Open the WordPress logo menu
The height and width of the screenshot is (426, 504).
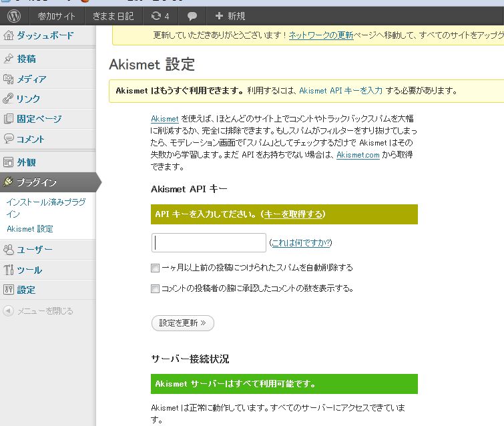point(14,16)
